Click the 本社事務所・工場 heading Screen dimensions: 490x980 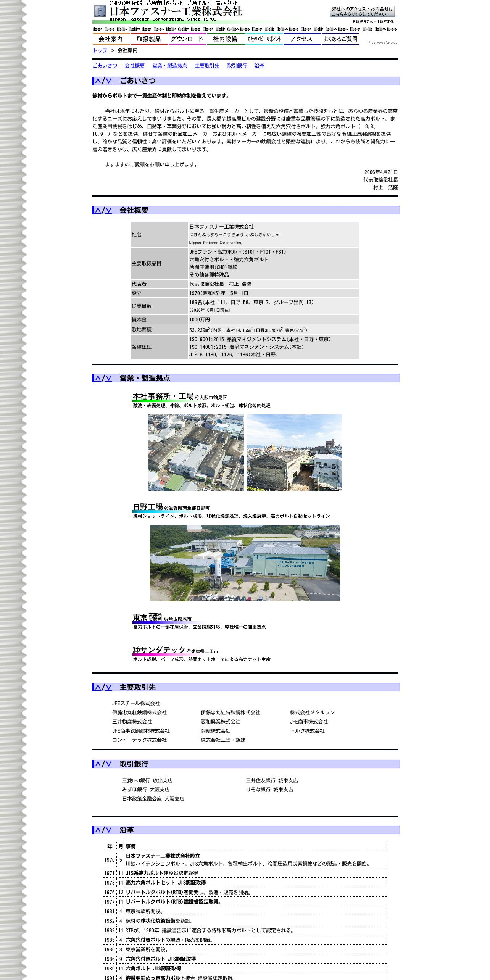(x=163, y=397)
